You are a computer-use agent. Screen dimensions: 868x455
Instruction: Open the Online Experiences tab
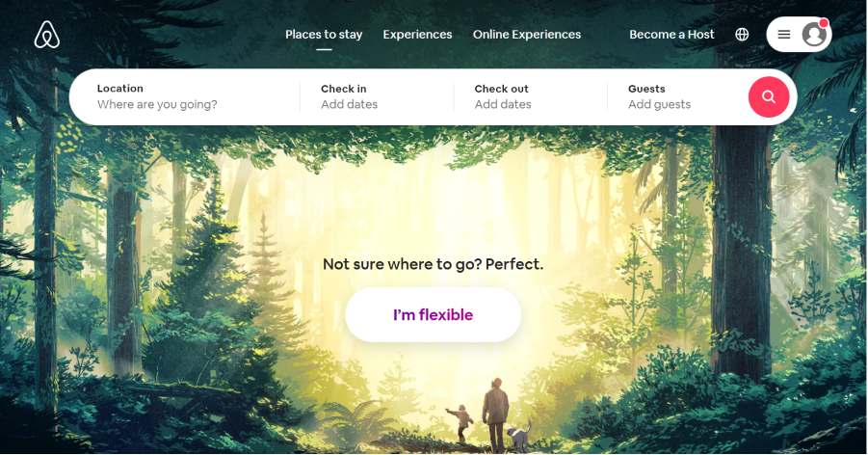click(527, 35)
